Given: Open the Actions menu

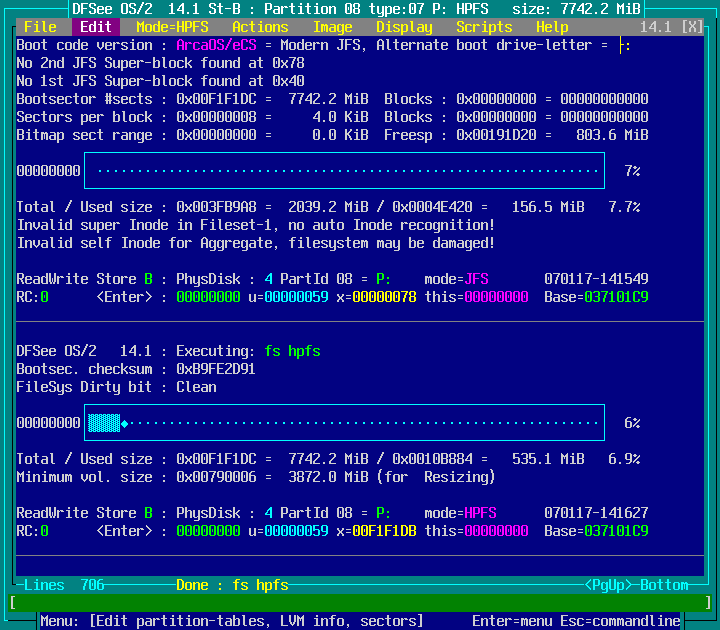Looking at the screenshot, I should pos(260,27).
